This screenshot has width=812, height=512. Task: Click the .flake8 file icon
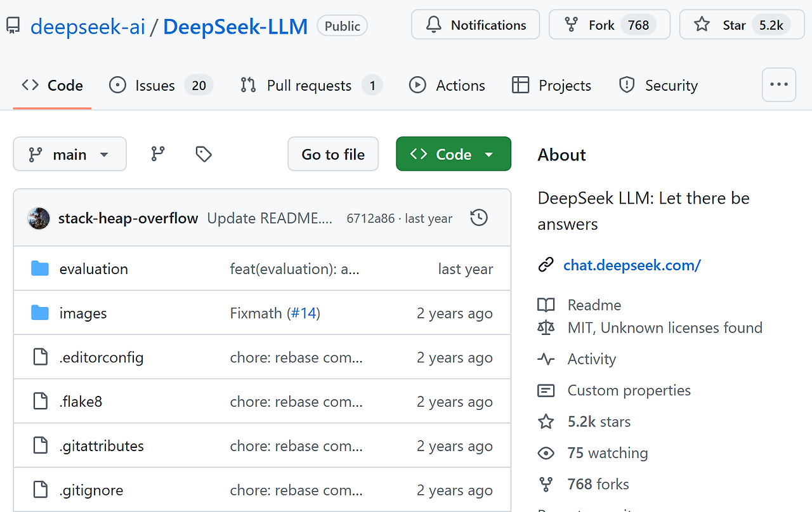(40, 402)
